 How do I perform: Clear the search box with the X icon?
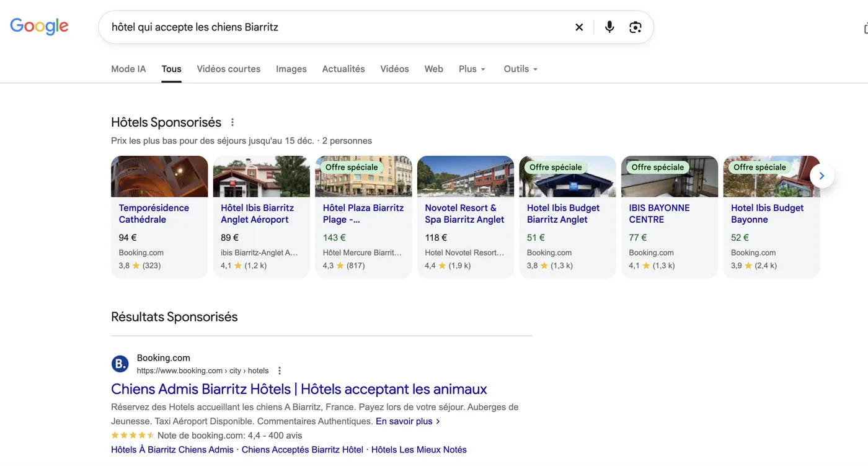point(579,27)
